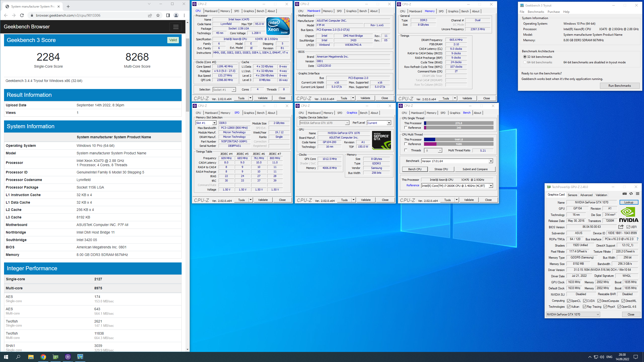Click the blue Reference link in Bench

tap(413, 185)
